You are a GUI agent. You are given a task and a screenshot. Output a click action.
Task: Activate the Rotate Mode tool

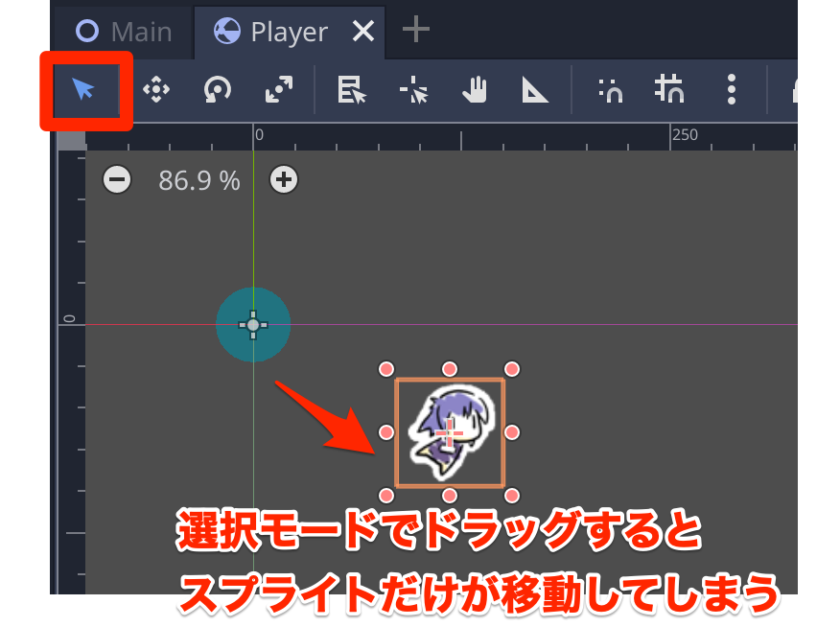pos(217,89)
